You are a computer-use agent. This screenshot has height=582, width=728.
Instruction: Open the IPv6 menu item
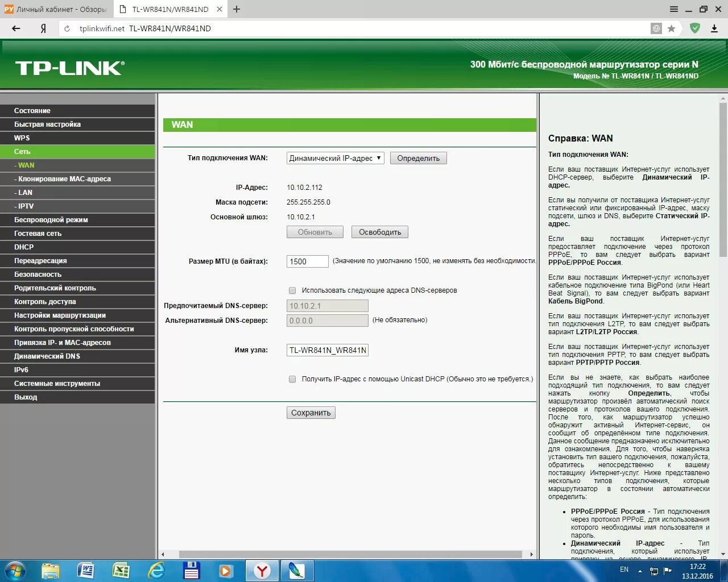[77, 370]
